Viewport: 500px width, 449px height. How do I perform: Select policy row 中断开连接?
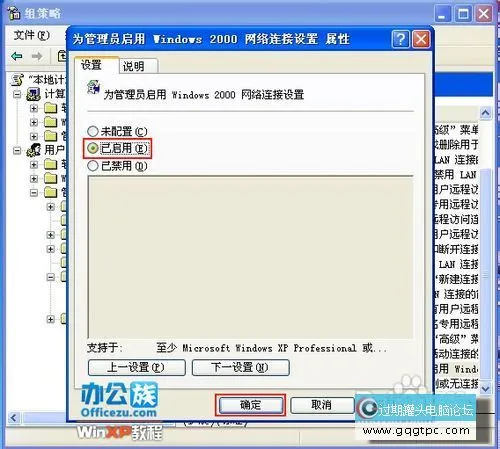[x=457, y=249]
